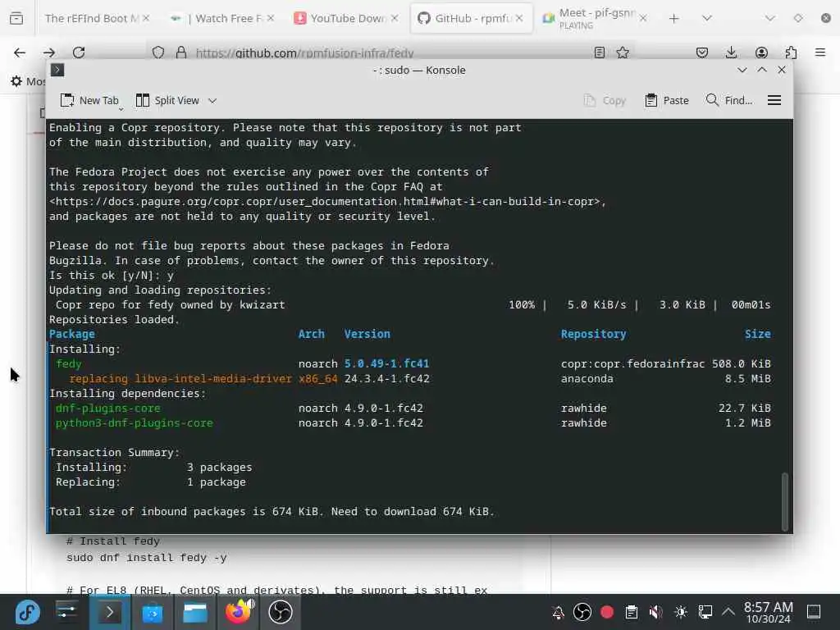Open Discover software center taskbar icon

coord(152,612)
